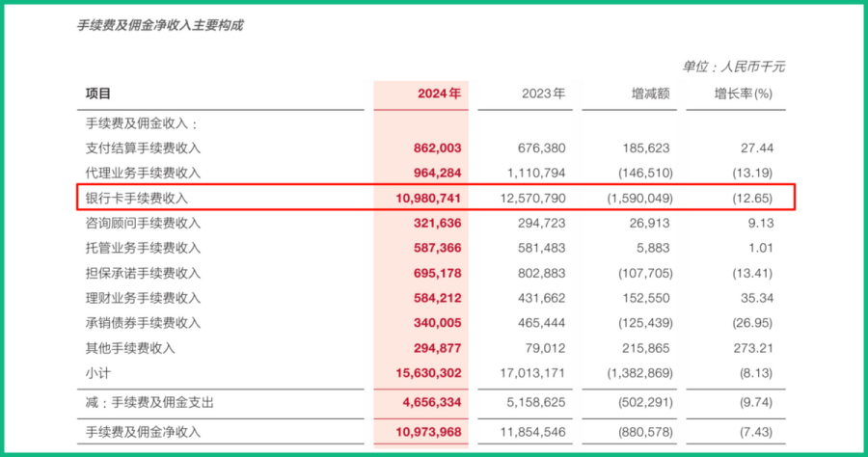
Task: Click the title 手续费及佣金净收入主要构成
Action: (x=160, y=26)
